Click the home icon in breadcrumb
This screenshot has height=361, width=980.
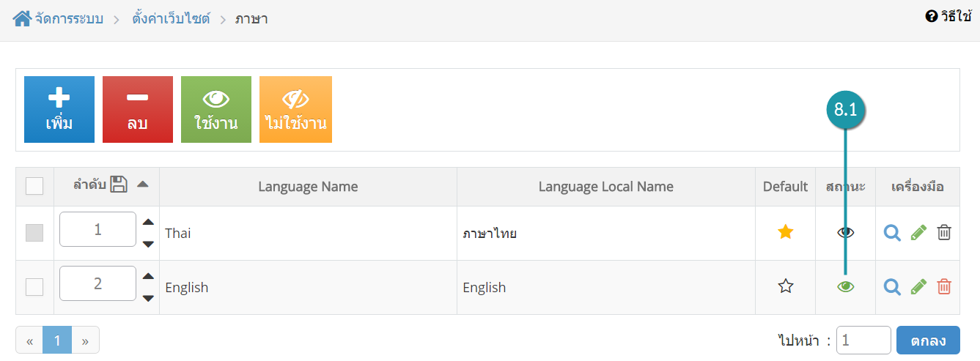pyautogui.click(x=22, y=18)
